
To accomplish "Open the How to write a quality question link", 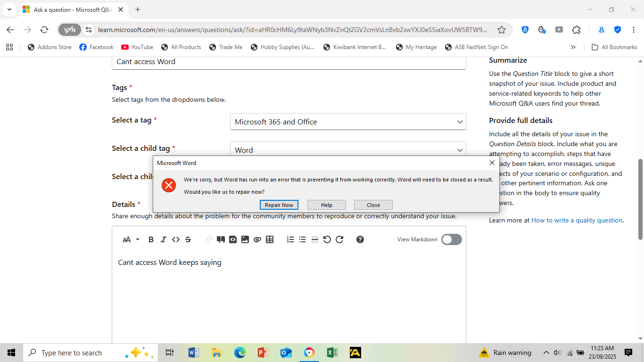I will point(577,220).
